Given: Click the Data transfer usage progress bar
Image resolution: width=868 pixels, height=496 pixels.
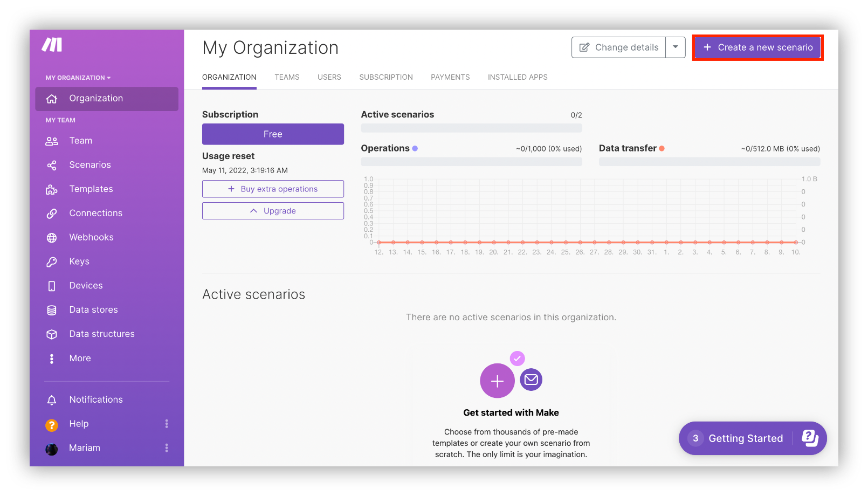Looking at the screenshot, I should [x=709, y=162].
